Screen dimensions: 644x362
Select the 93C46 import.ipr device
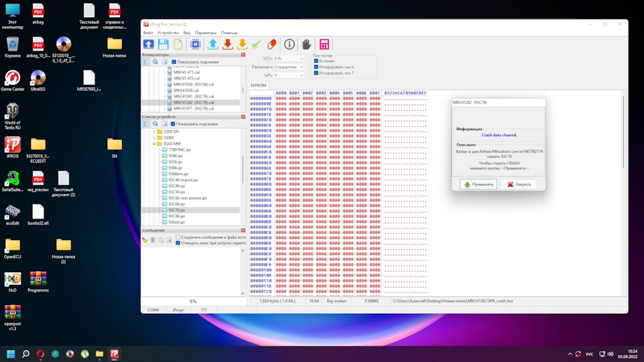click(x=183, y=180)
